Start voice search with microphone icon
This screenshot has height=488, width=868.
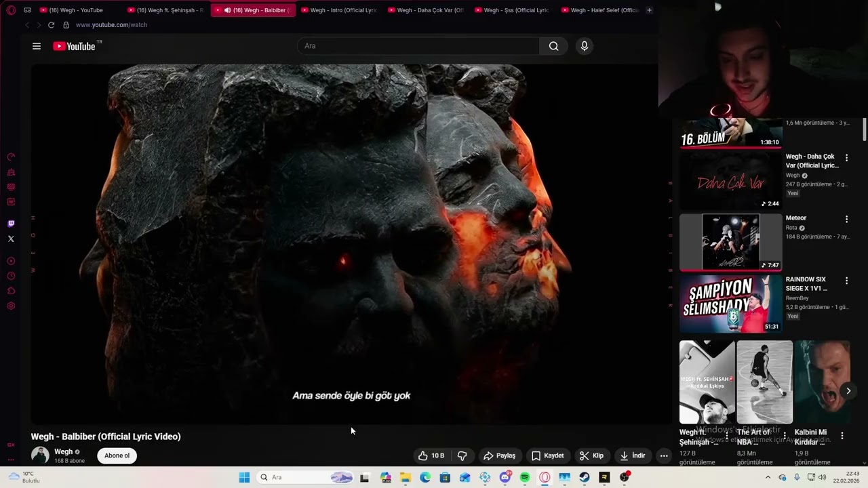click(585, 46)
